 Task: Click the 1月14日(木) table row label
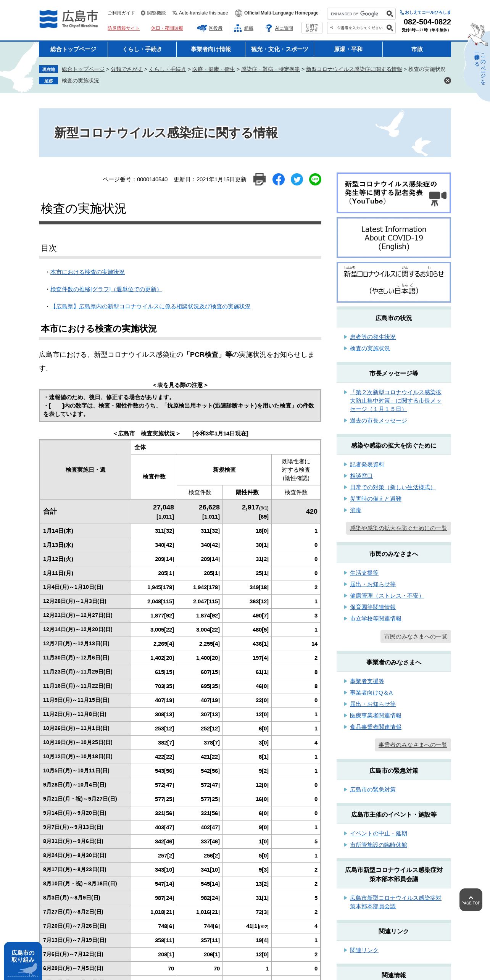click(58, 531)
